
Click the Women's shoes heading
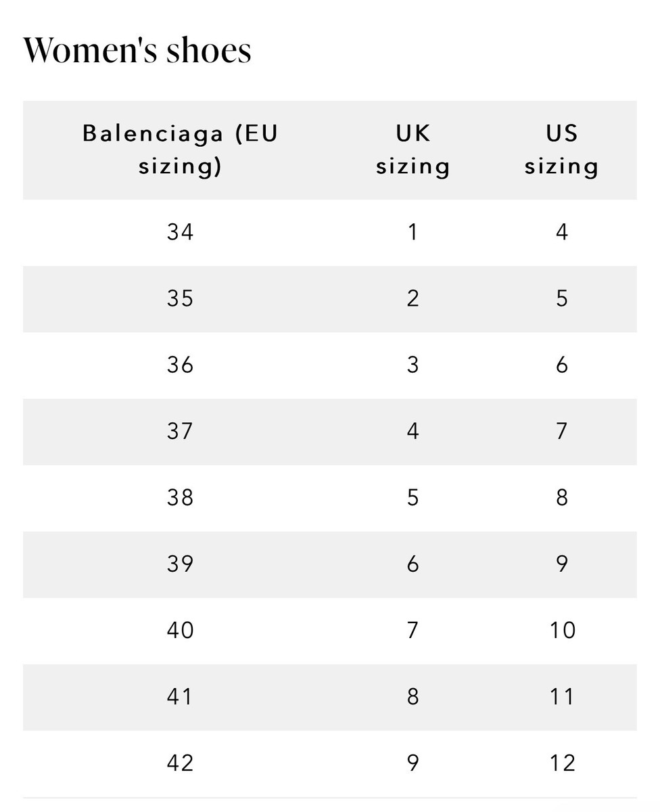coord(137,50)
